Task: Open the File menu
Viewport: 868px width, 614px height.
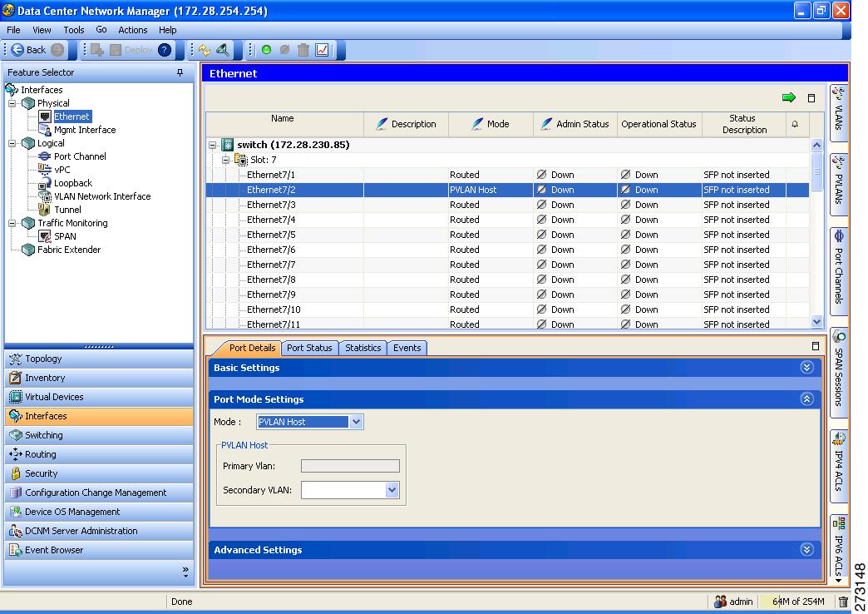Action: 13,30
